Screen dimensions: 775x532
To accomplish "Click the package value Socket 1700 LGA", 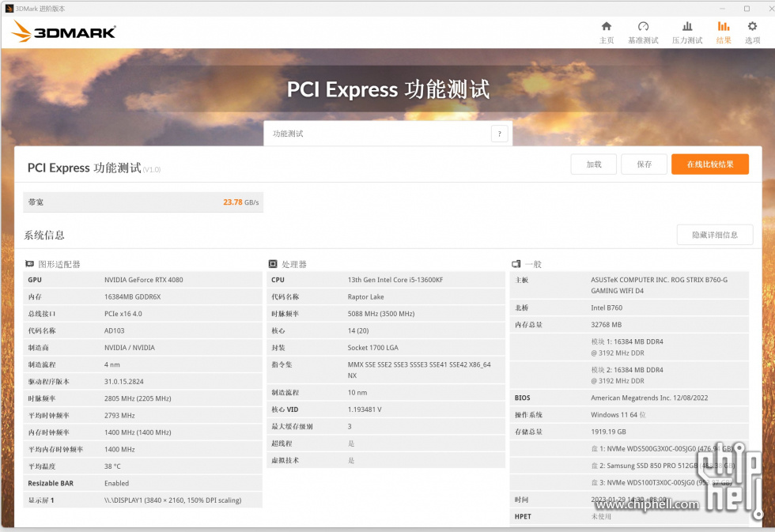I will pyautogui.click(x=372, y=347).
